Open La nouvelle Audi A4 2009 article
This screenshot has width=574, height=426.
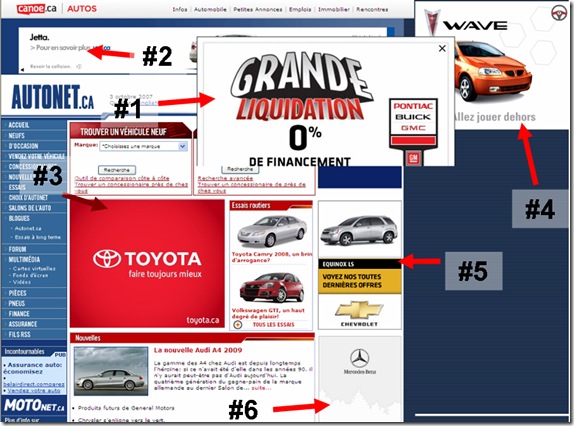(198, 350)
